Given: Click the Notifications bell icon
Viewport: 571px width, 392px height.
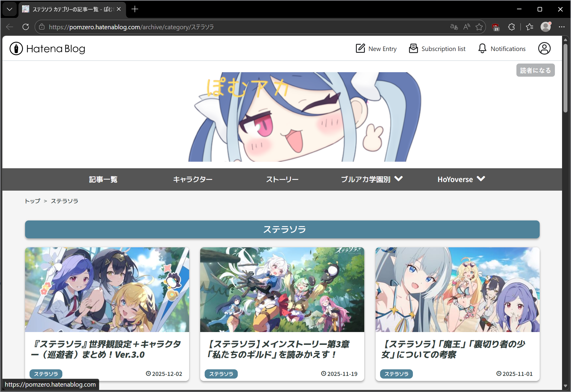Looking at the screenshot, I should [482, 48].
